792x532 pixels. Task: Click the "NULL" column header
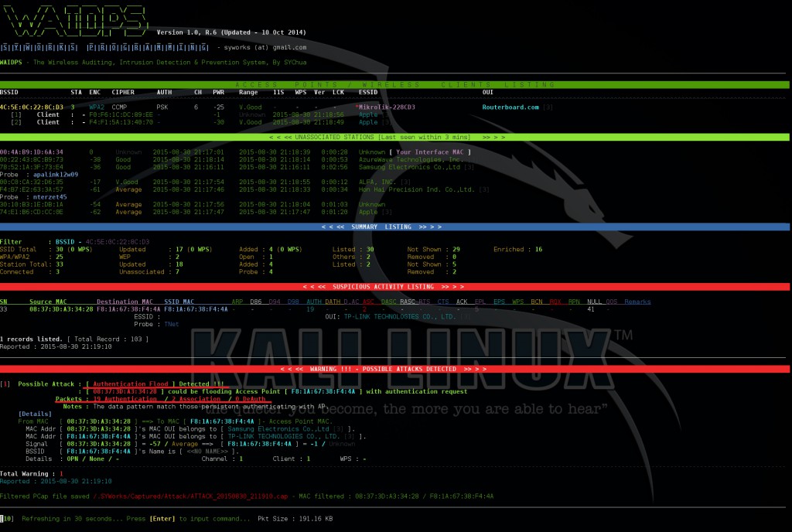pos(595,302)
